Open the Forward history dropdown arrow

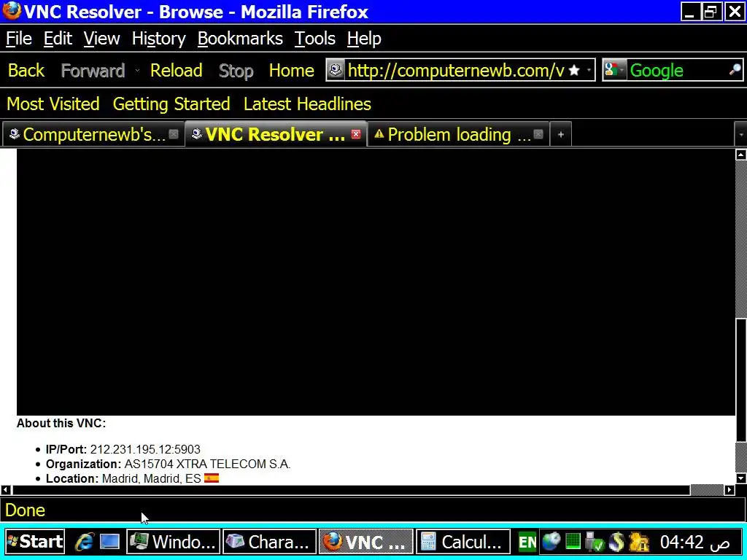(x=137, y=71)
